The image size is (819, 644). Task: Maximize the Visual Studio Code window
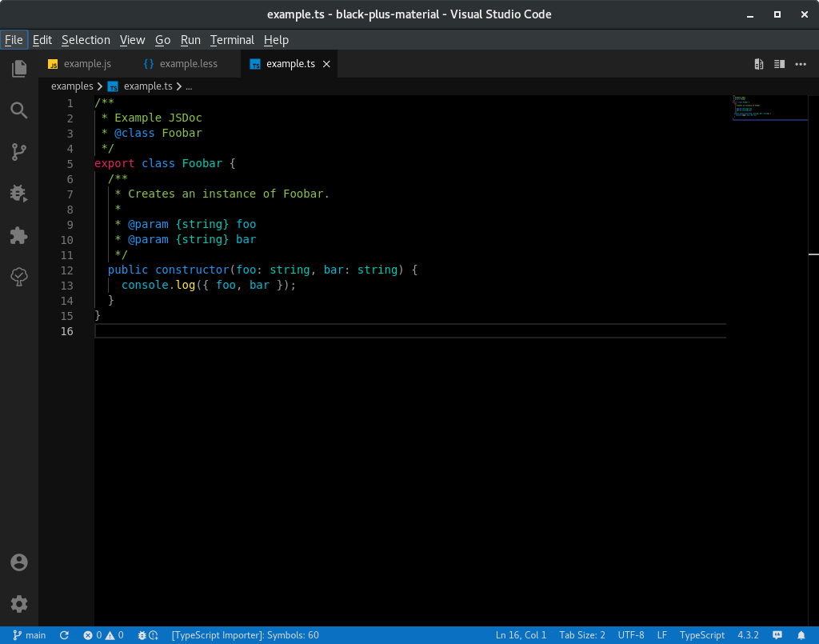[777, 14]
